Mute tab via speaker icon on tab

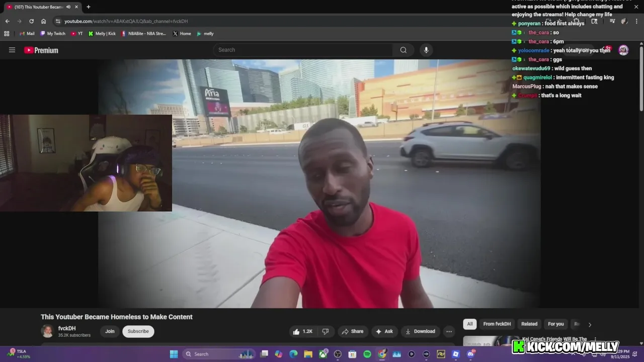tap(68, 7)
